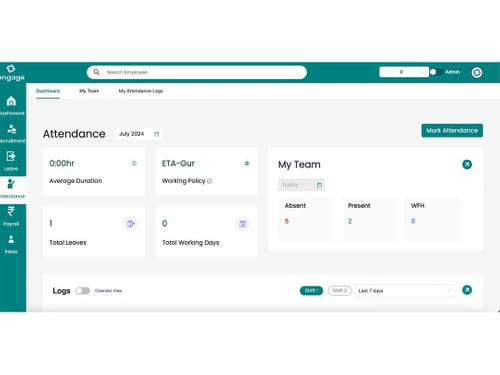Click the Total Leaves icon
This screenshot has width=500, height=375.
coord(130,224)
